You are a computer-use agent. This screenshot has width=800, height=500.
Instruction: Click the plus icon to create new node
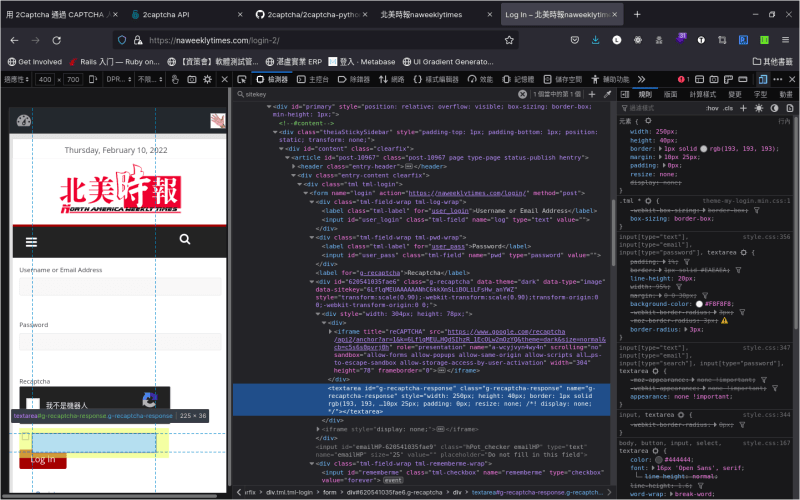coord(592,94)
